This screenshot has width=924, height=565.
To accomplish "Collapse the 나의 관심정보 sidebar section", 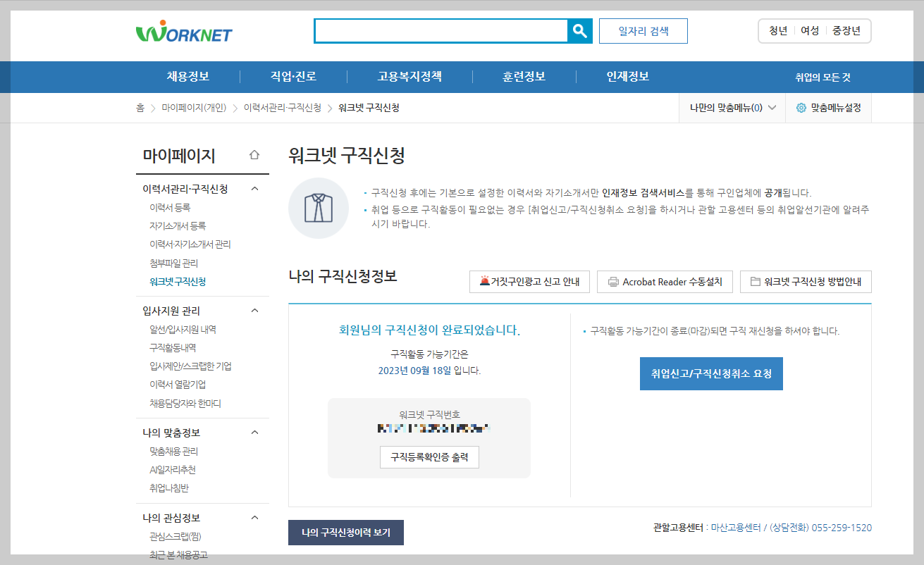I will 255,518.
